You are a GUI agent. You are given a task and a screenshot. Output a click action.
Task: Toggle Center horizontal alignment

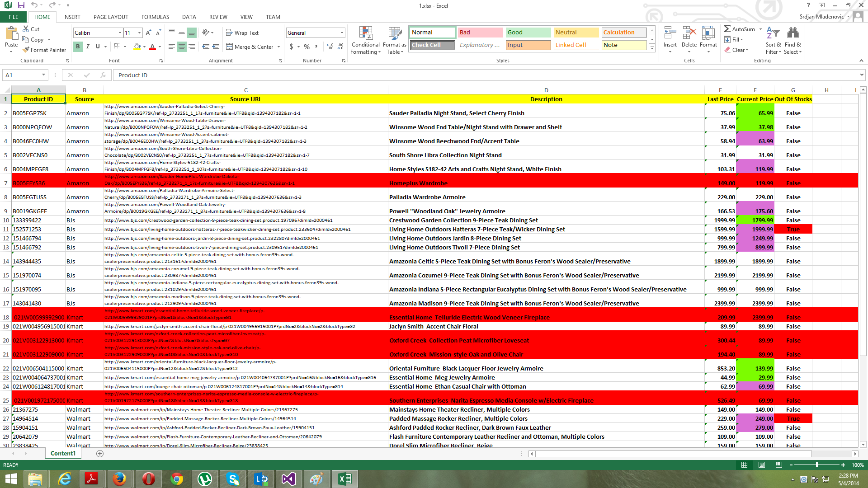pos(182,47)
